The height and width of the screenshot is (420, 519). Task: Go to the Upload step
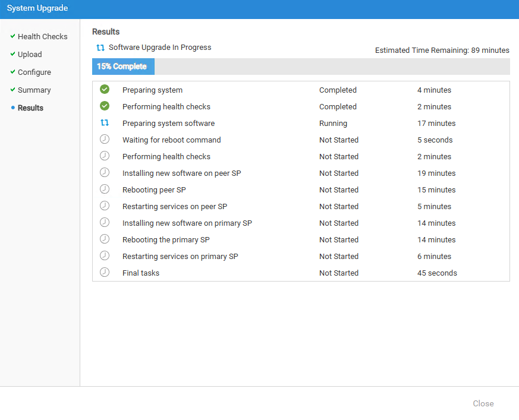point(30,54)
